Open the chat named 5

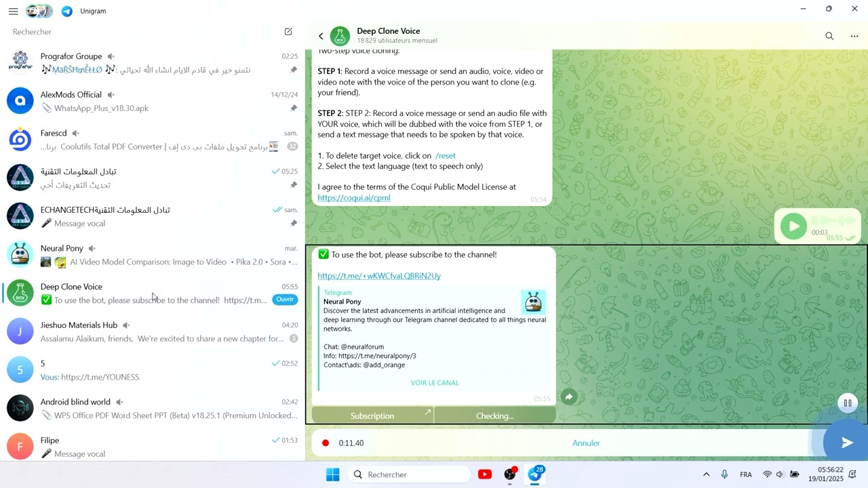click(x=153, y=370)
